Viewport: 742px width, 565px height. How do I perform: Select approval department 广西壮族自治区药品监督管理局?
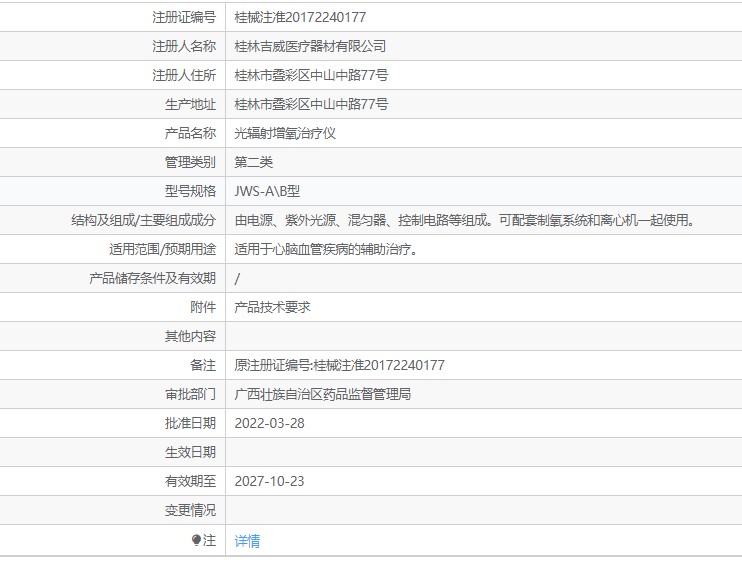click(323, 394)
